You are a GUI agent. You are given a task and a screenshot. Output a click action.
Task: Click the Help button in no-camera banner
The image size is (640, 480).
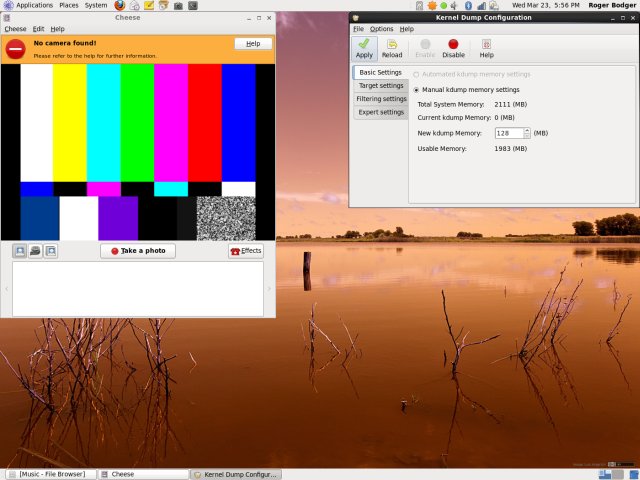coord(253,44)
